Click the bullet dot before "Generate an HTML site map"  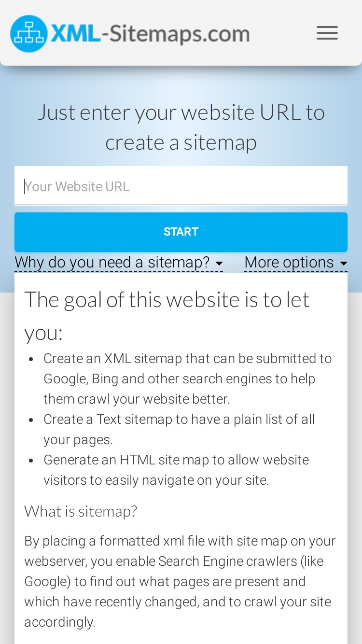point(31,461)
